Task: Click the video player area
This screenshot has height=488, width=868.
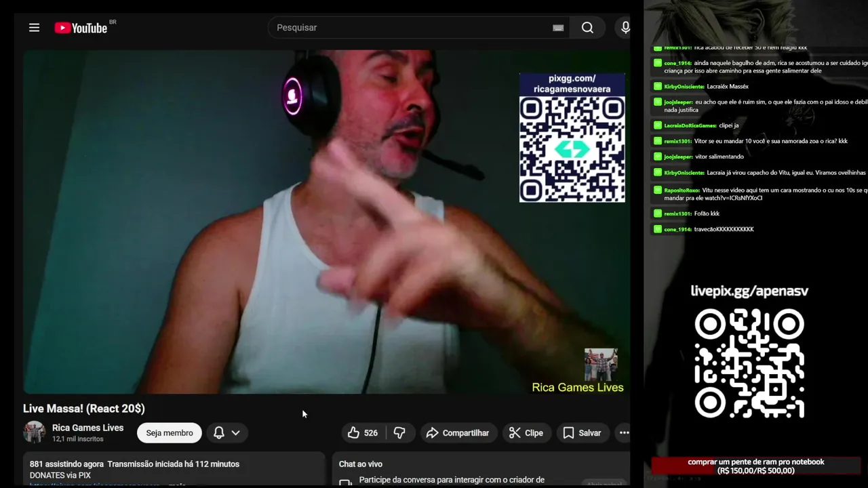Action: [x=325, y=222]
